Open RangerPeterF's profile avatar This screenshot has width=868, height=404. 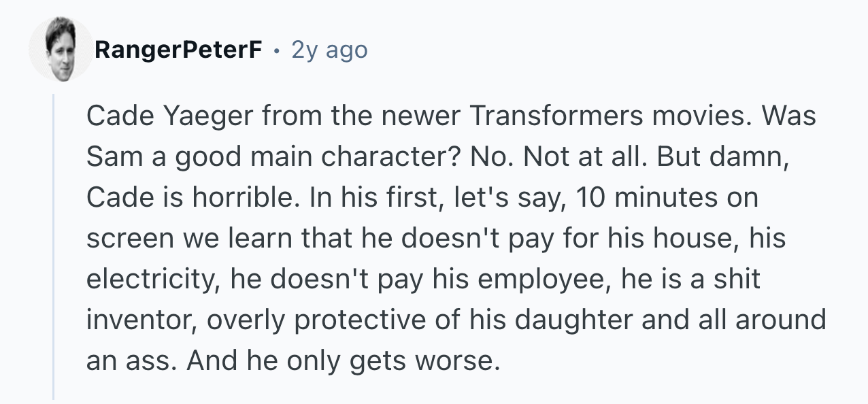coord(60,50)
